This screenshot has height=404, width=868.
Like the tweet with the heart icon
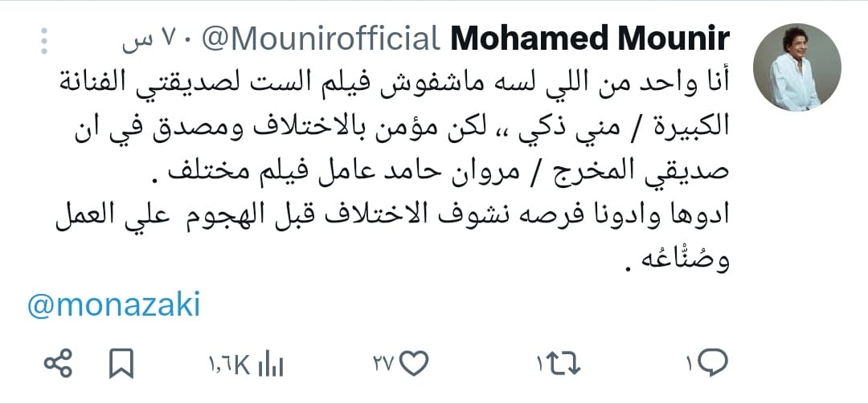tap(413, 365)
